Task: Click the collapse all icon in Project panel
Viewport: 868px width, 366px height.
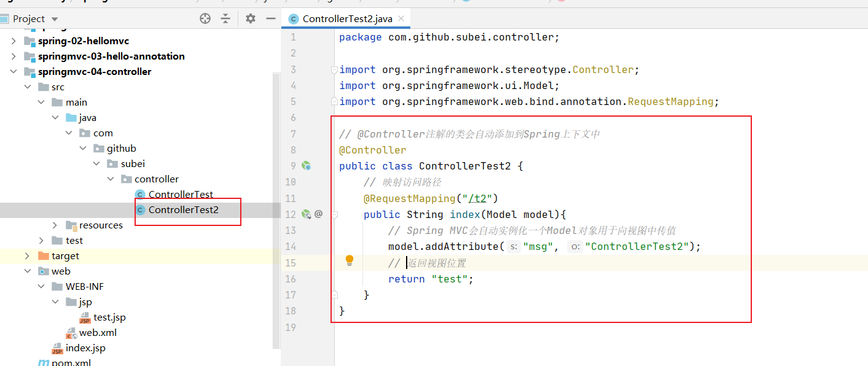Action: coord(225,18)
